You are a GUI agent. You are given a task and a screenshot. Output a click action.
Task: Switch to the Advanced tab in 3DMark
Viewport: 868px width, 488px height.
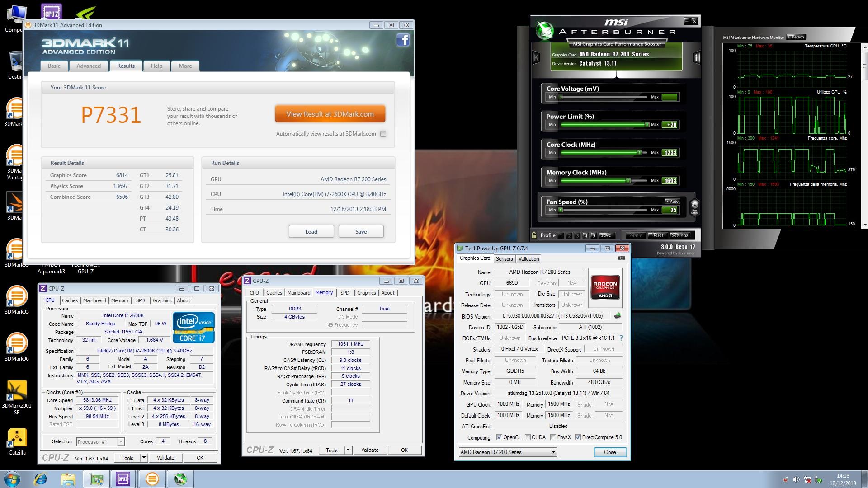[89, 66]
